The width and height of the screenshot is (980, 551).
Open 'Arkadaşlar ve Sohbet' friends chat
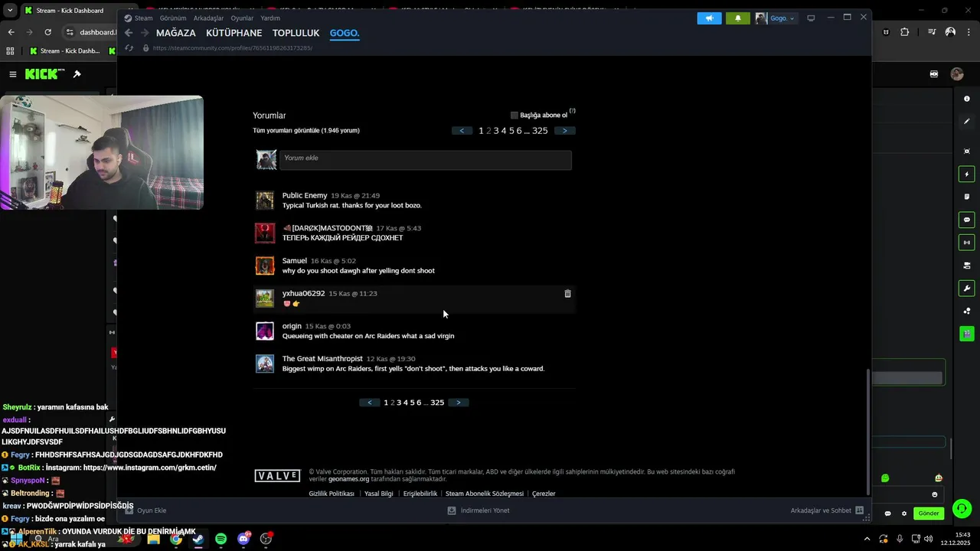pyautogui.click(x=827, y=510)
